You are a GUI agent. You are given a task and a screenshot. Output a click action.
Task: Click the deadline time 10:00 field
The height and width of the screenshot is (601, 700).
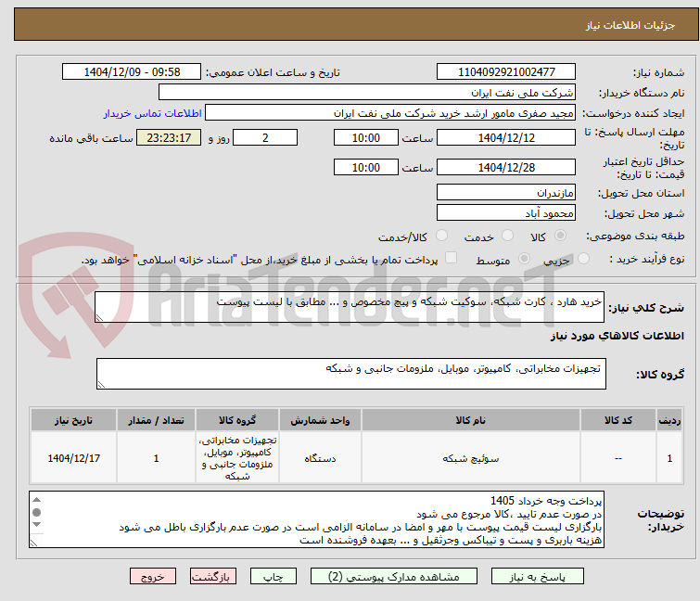pyautogui.click(x=365, y=137)
